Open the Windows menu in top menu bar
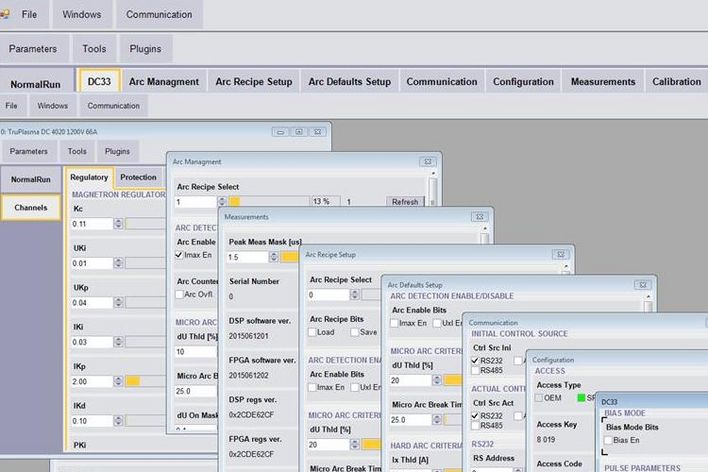This screenshot has width=708, height=472. click(x=81, y=15)
